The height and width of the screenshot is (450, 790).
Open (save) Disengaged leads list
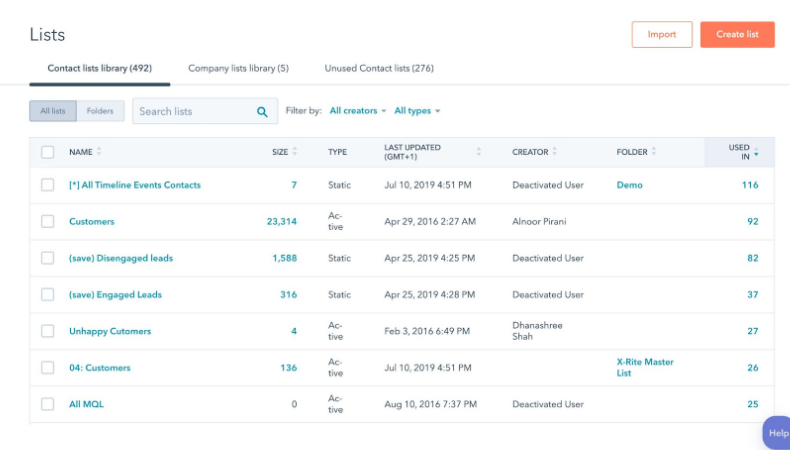(x=121, y=258)
